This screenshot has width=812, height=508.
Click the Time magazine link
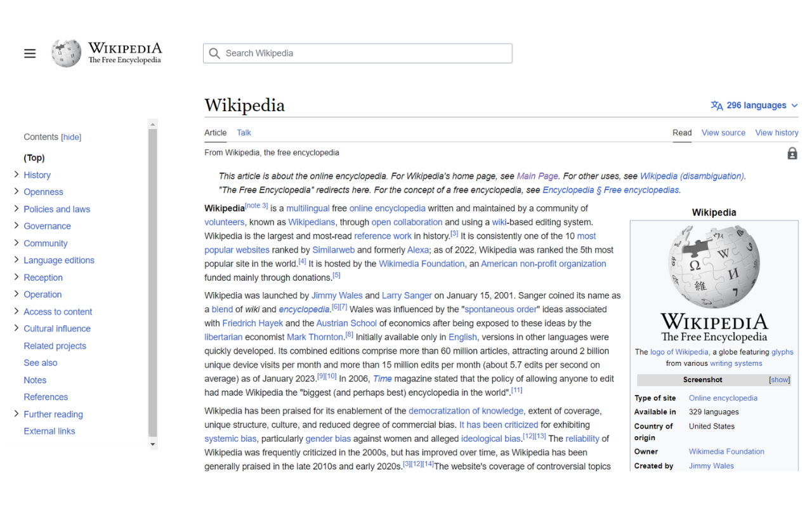(x=382, y=379)
